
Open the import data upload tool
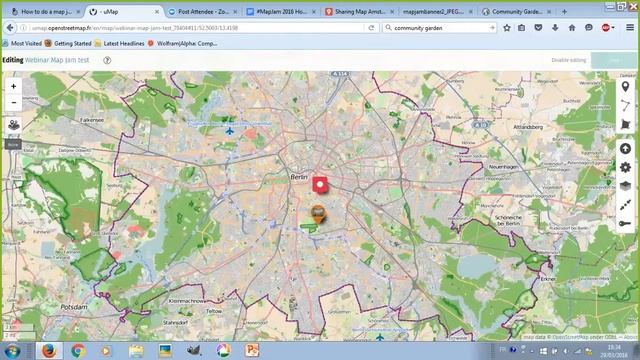[x=625, y=149]
